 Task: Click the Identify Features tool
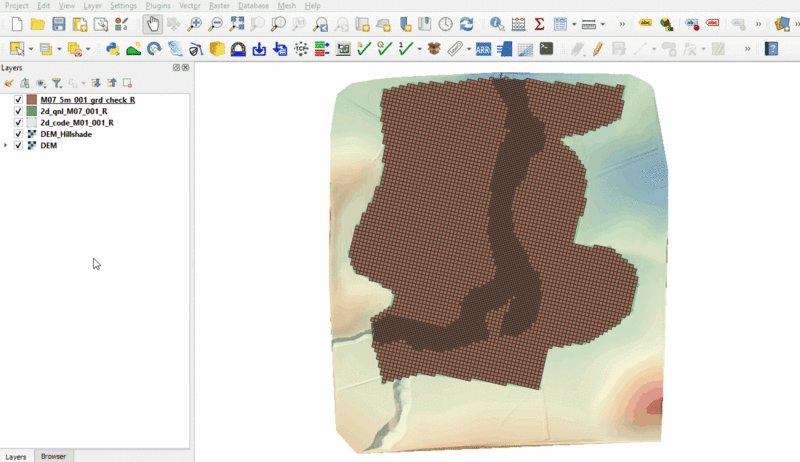click(496, 24)
